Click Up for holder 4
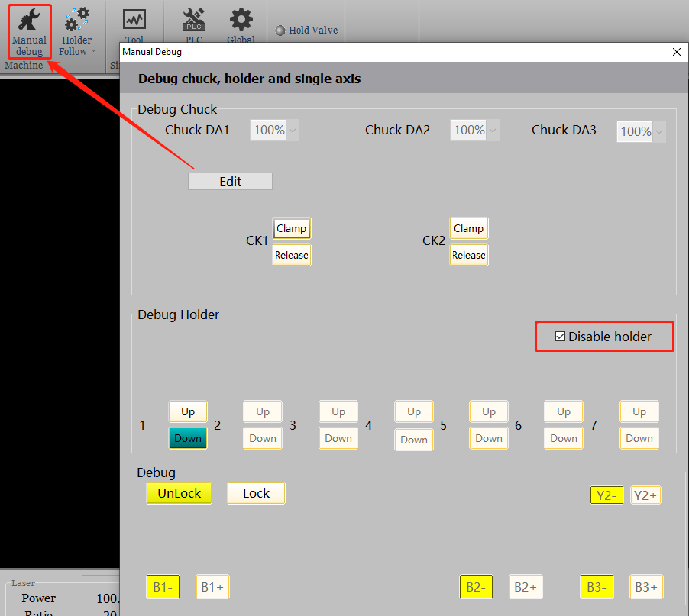 click(x=414, y=411)
